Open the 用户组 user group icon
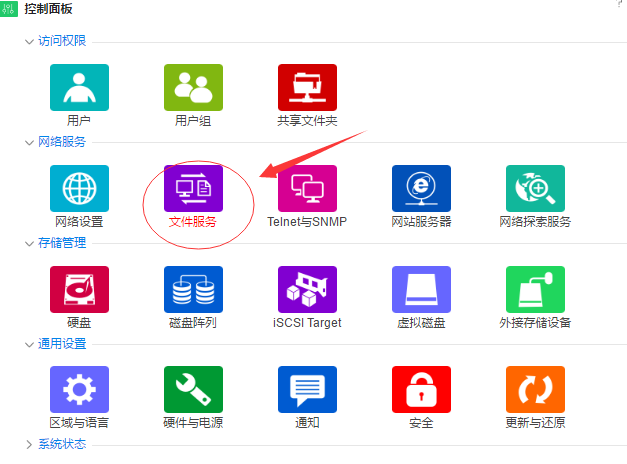The image size is (627, 464). point(193,87)
